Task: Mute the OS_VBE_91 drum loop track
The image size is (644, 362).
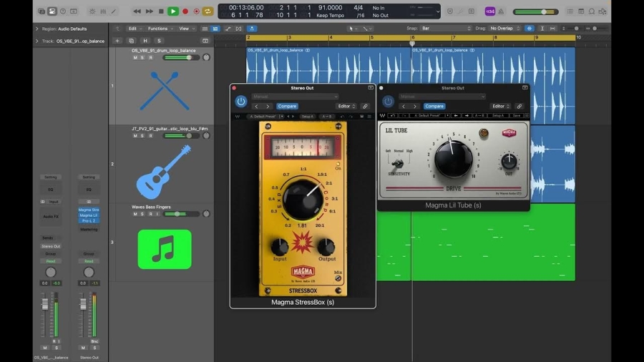Action: point(135,57)
